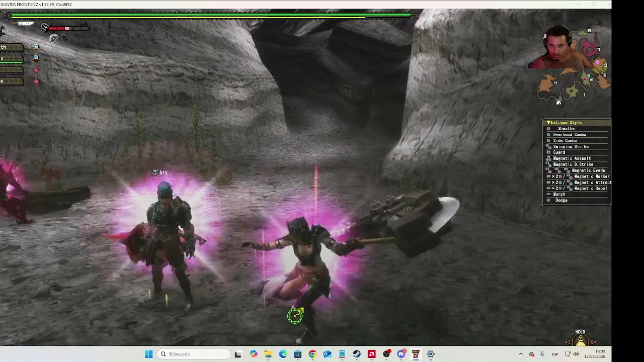Open Discord with the notification badge

click(401, 354)
